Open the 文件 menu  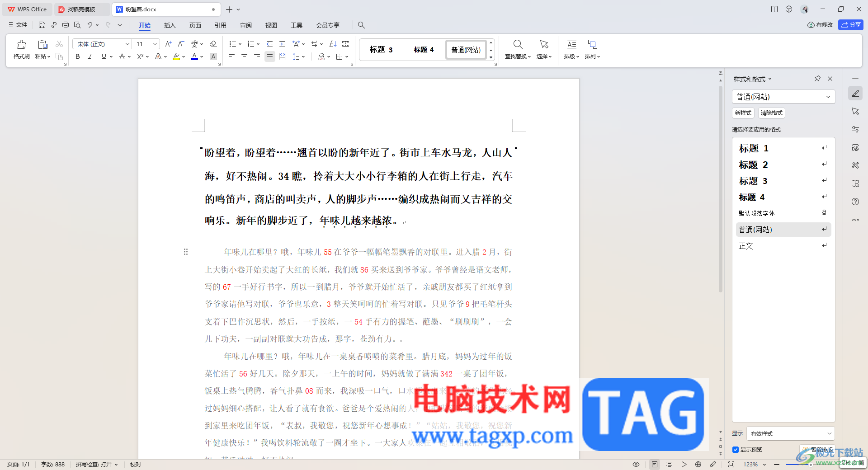18,25
